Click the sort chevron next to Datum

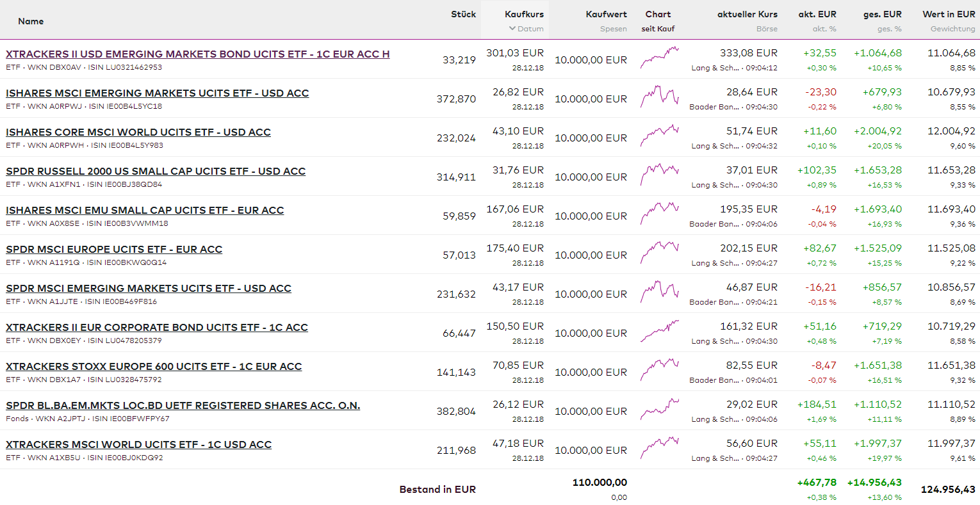coord(512,29)
